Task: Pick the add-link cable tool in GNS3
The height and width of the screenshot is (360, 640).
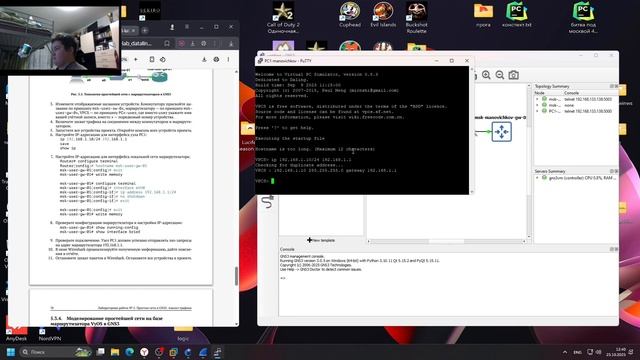Action: pyautogui.click(x=268, y=201)
